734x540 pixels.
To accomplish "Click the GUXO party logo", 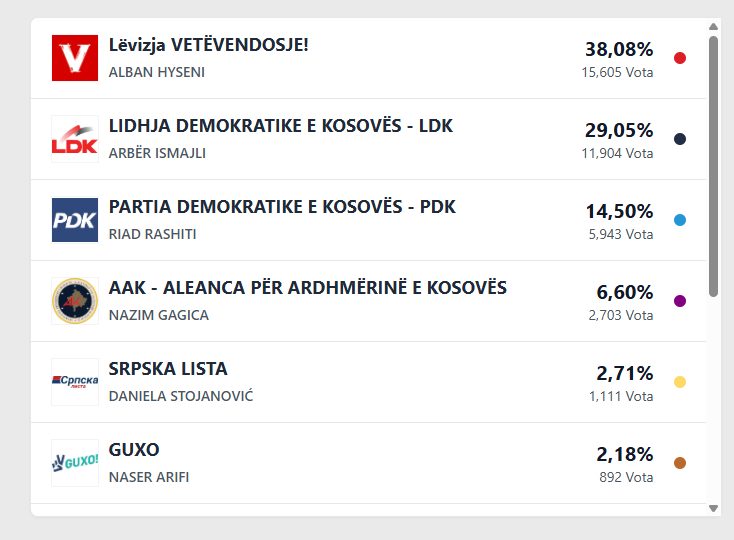I will [x=75, y=463].
